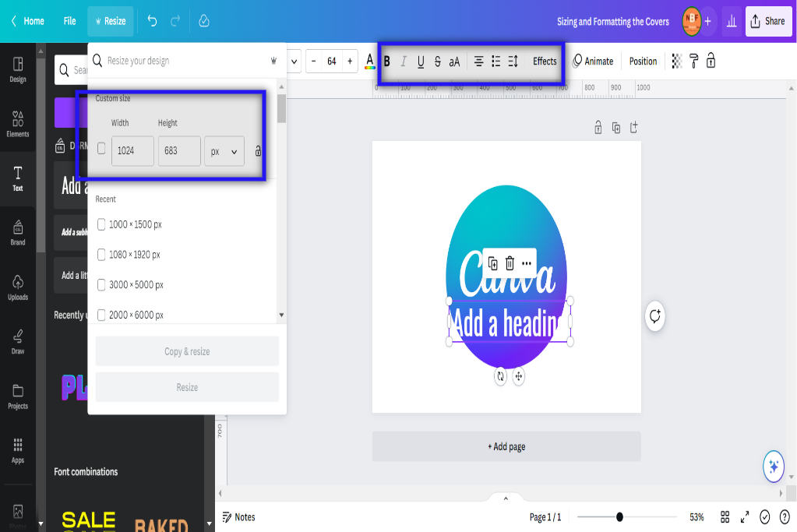797x532 pixels.
Task: Expand the font family dropdown arrow
Action: click(x=294, y=62)
